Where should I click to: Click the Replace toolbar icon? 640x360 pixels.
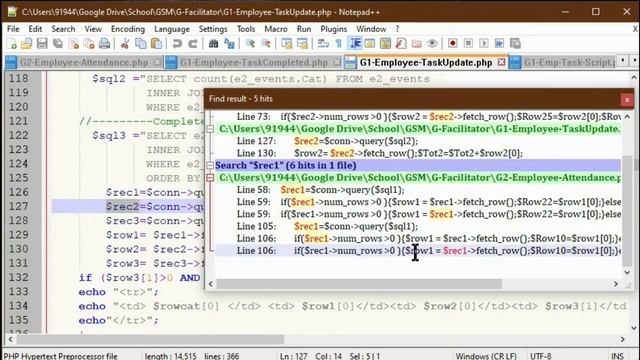click(x=229, y=44)
